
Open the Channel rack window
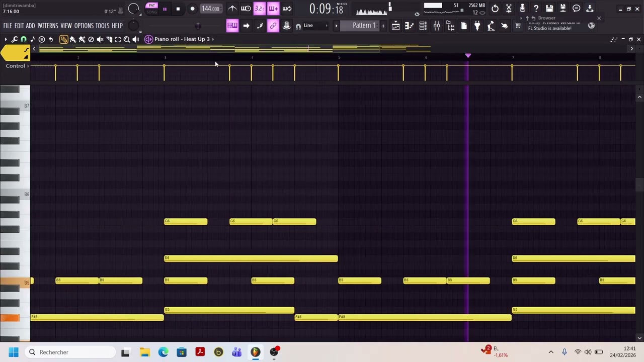coord(423,26)
